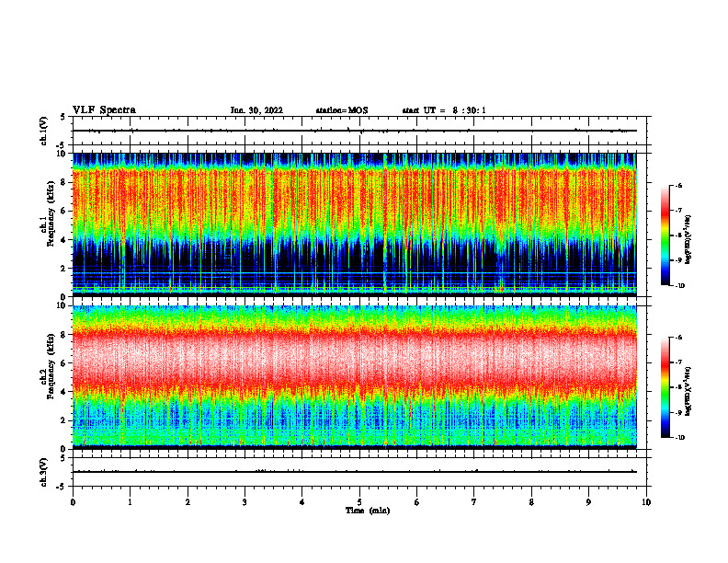The width and height of the screenshot is (728, 563).
Task: Click the date text "Jan. 30, 2022"
Action: [x=256, y=110]
